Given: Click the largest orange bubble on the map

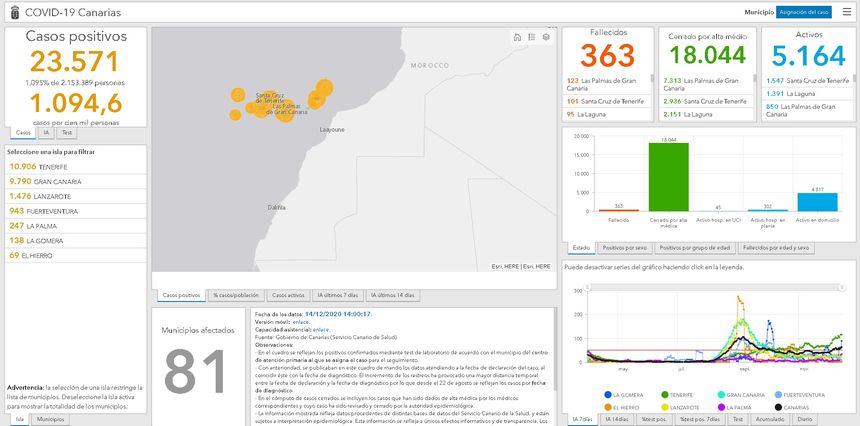Looking at the screenshot, I should pos(324,88).
